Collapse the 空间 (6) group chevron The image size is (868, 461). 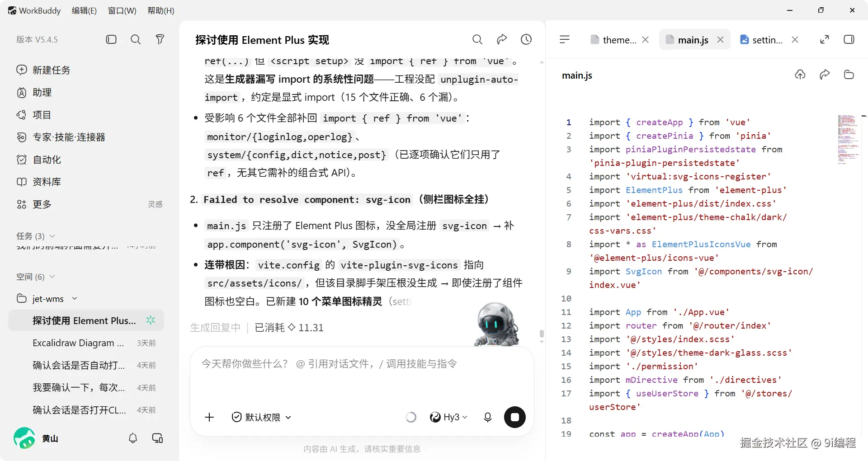point(52,276)
